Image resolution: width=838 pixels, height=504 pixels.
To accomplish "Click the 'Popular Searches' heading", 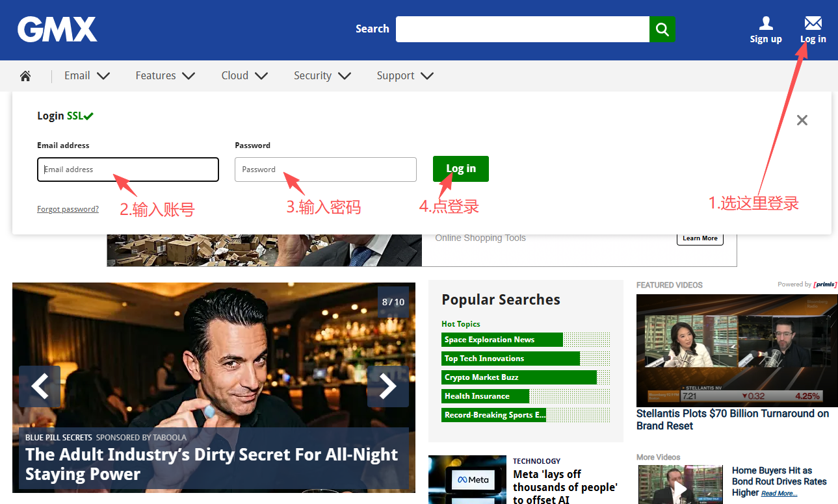I will [x=501, y=299].
